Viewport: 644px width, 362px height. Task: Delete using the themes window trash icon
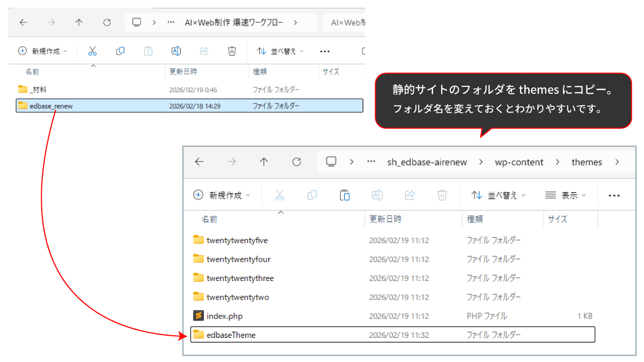[442, 195]
